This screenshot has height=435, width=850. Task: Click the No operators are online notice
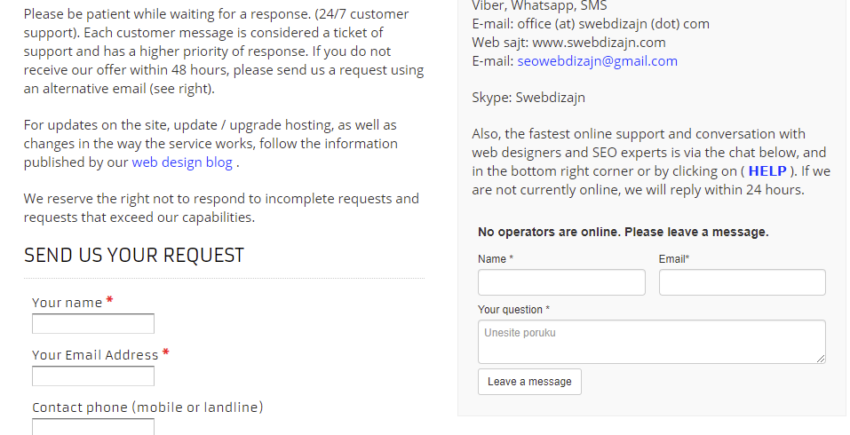pos(623,232)
